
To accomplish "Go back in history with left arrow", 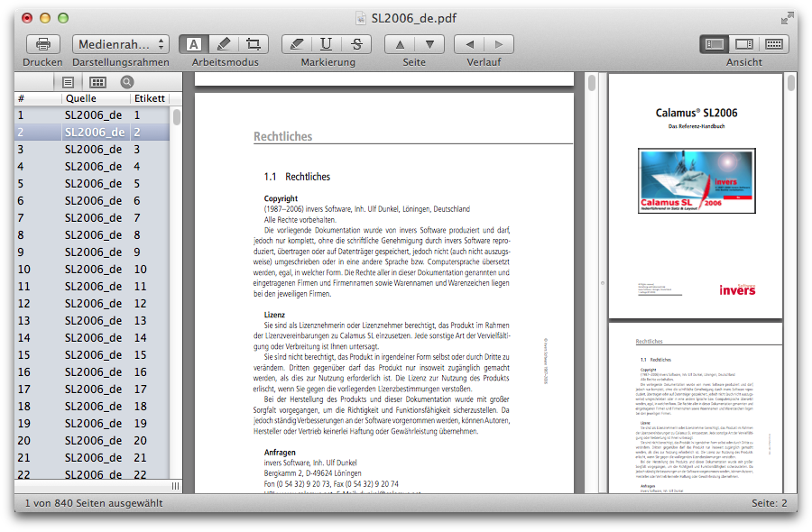I will pos(469,44).
